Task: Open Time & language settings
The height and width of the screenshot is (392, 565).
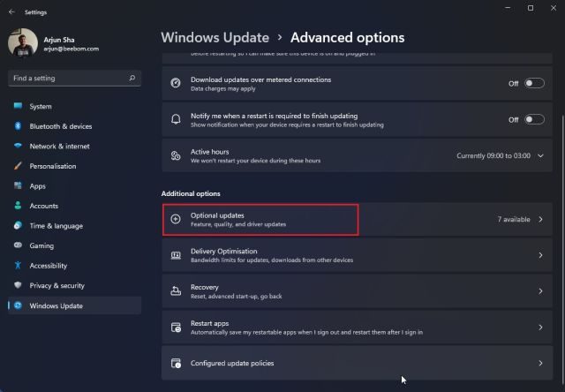Action: 74,226
